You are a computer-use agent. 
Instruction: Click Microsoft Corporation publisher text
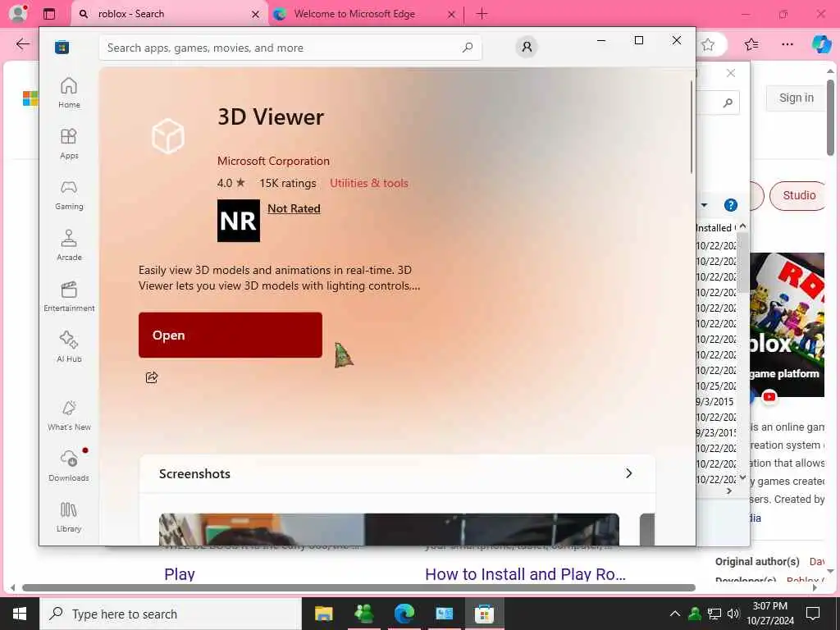pos(273,161)
